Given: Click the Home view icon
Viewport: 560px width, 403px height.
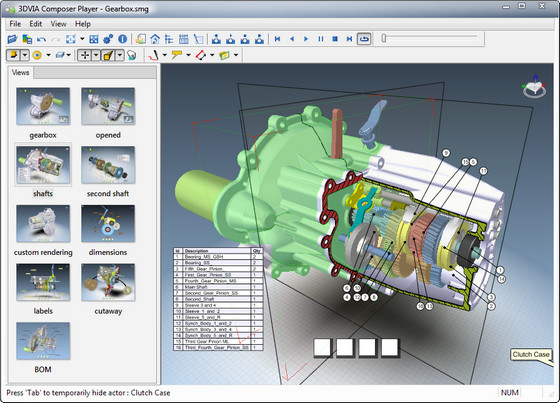Looking at the screenshot, I should (x=155, y=39).
